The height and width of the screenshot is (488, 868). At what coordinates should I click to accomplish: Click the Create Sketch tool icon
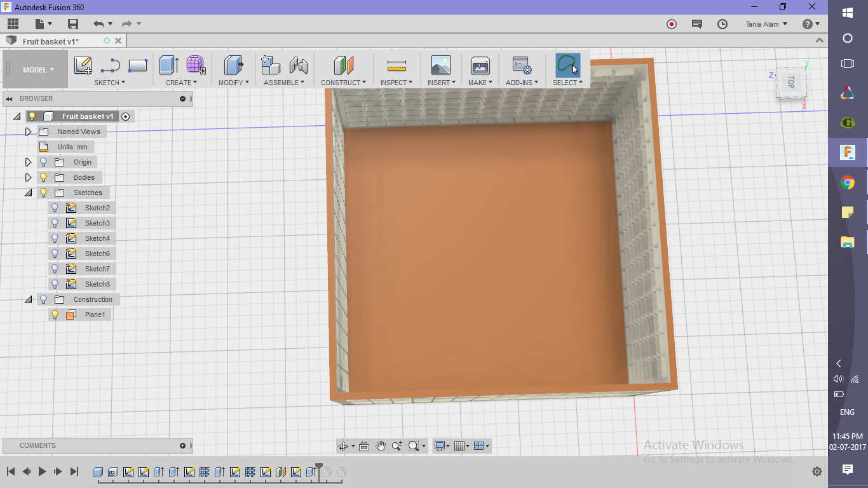coord(83,65)
